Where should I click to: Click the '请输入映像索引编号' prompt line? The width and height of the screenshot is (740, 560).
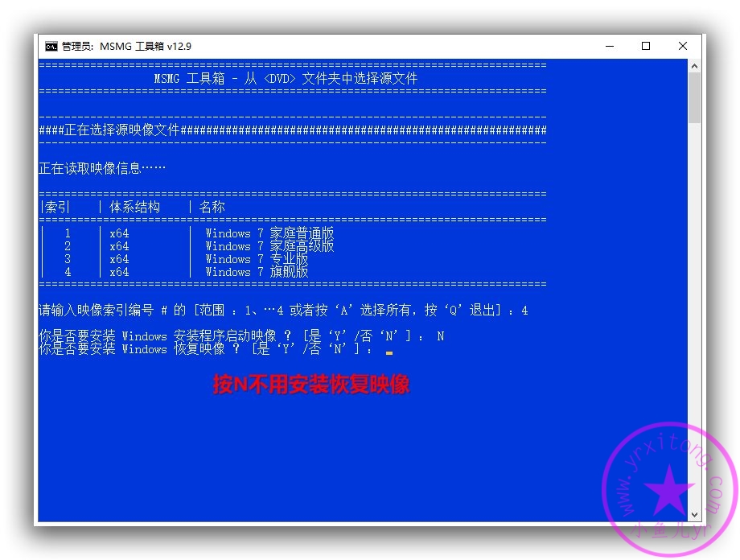click(x=283, y=311)
